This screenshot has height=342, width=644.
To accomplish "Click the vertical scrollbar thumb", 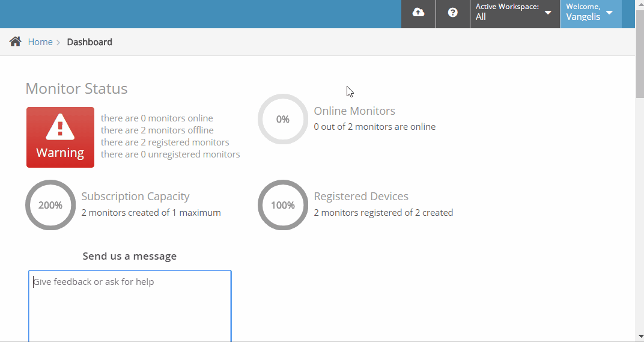I will (639, 54).
